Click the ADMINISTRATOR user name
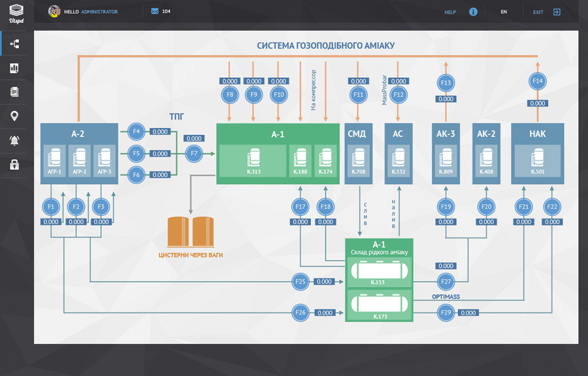This screenshot has height=376, width=588. coord(100,12)
